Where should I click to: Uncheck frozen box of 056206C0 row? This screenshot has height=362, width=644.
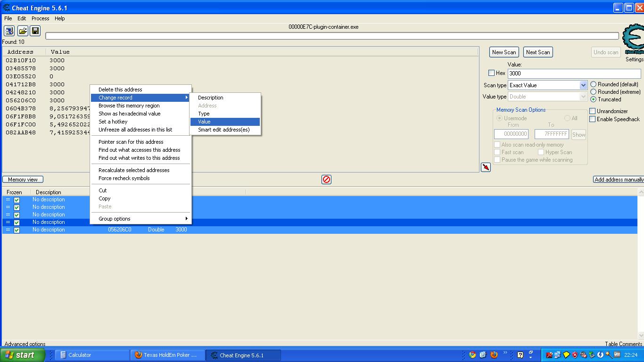click(x=17, y=230)
